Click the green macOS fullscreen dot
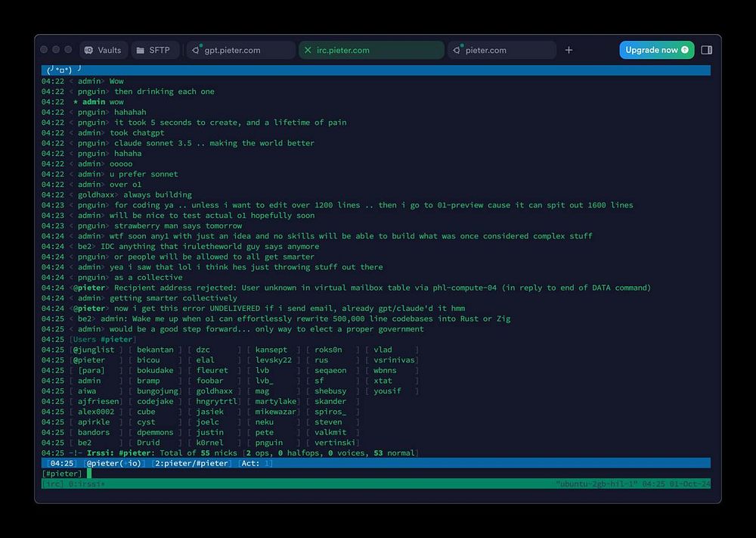 point(68,50)
